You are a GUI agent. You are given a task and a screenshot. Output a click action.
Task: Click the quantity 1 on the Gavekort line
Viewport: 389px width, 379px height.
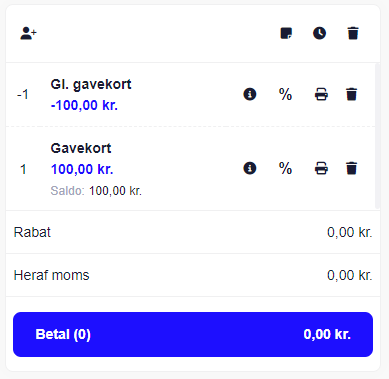click(x=23, y=169)
